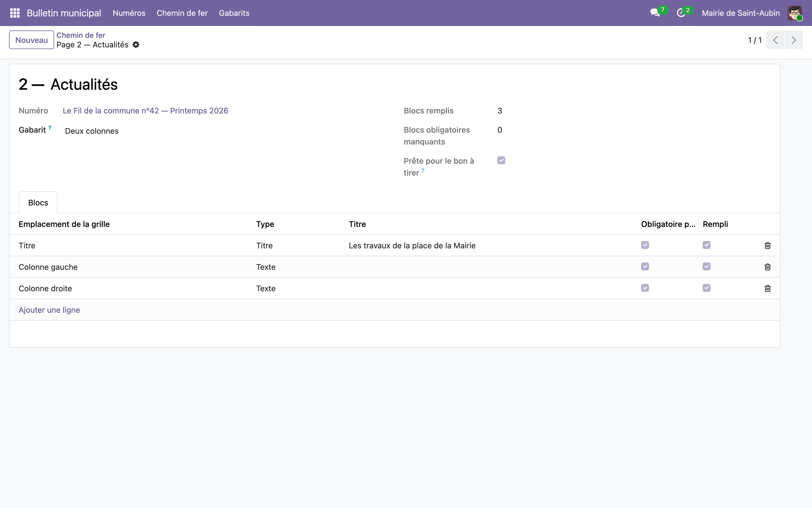812x508 pixels.
Task: Select the Blocs tab
Action: (38, 203)
